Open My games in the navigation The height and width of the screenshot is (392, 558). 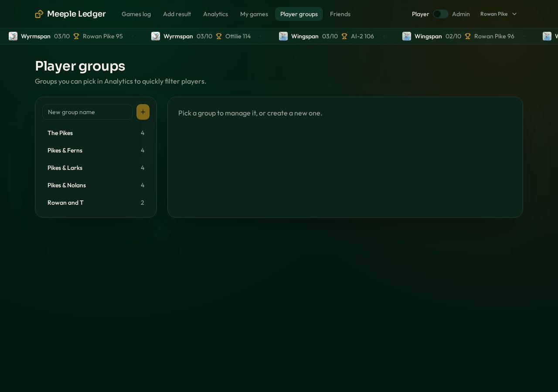254,14
